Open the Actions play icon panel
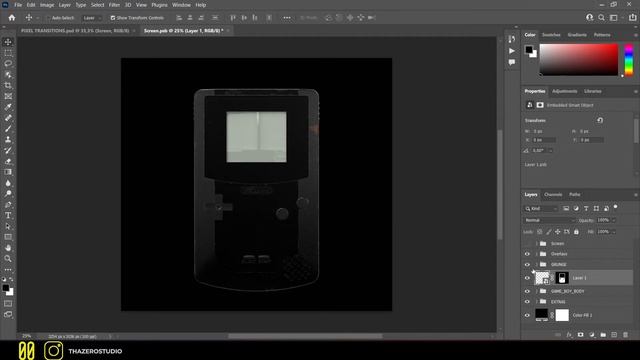This screenshot has height=360, width=640. click(x=511, y=51)
